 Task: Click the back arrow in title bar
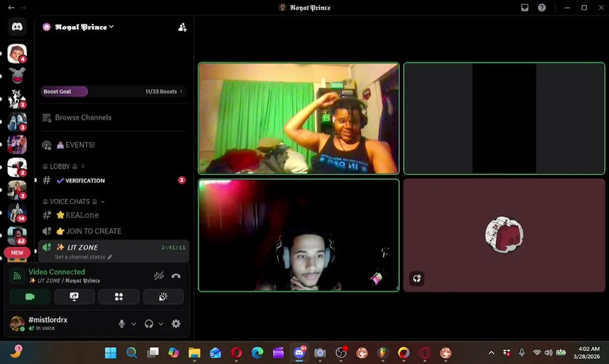[11, 8]
